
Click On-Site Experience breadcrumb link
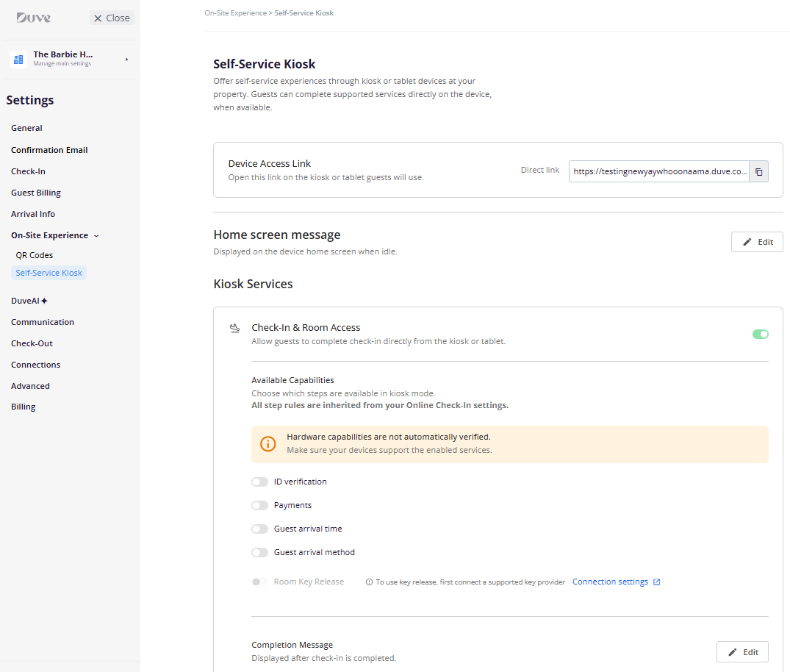pyautogui.click(x=235, y=13)
